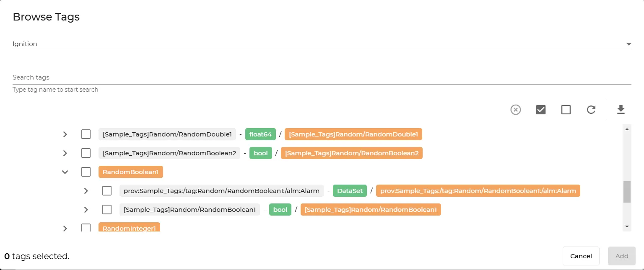Click the clear selection circled-X icon
Screen dimensions: 644x270
click(516, 110)
